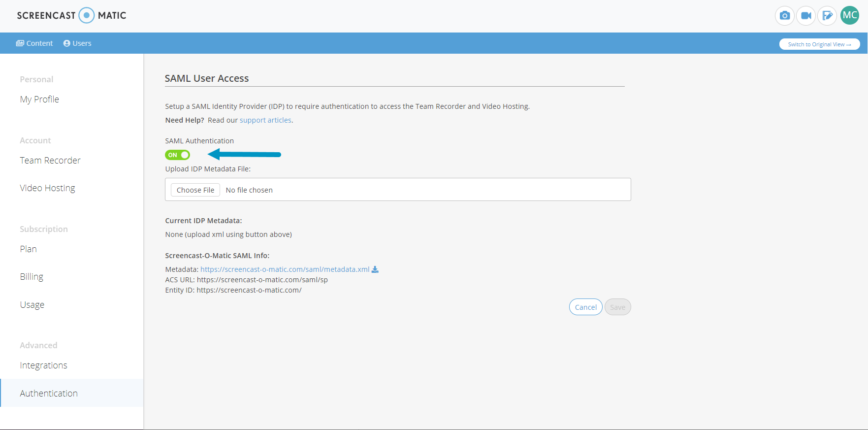Click the 'No file chosen' text
Viewport: 868px width, 430px height.
pos(249,190)
